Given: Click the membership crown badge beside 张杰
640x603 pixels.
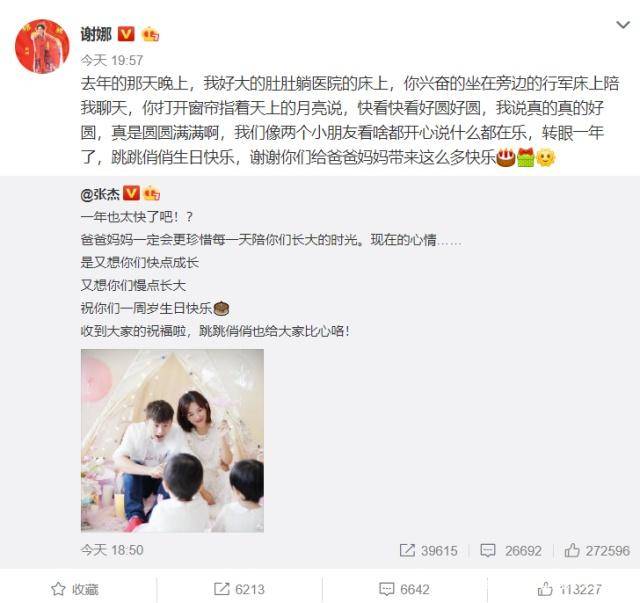Looking at the screenshot, I should point(151,194).
